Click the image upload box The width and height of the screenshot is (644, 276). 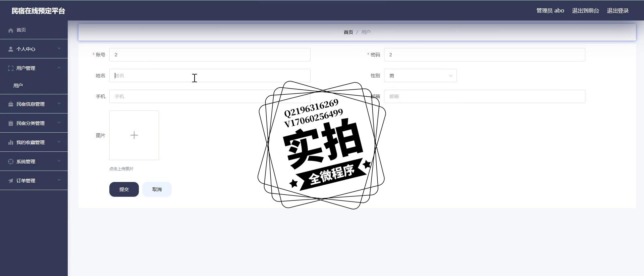click(134, 135)
